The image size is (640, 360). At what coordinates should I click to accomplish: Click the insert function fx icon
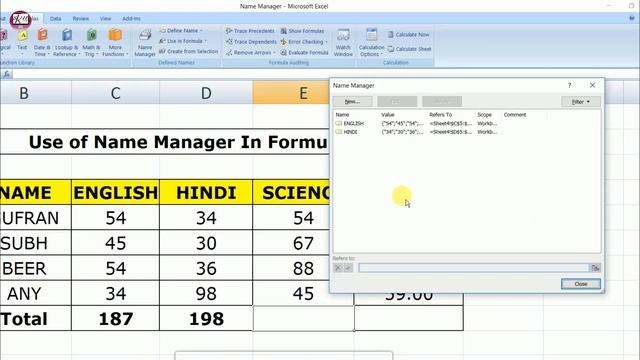[7, 74]
